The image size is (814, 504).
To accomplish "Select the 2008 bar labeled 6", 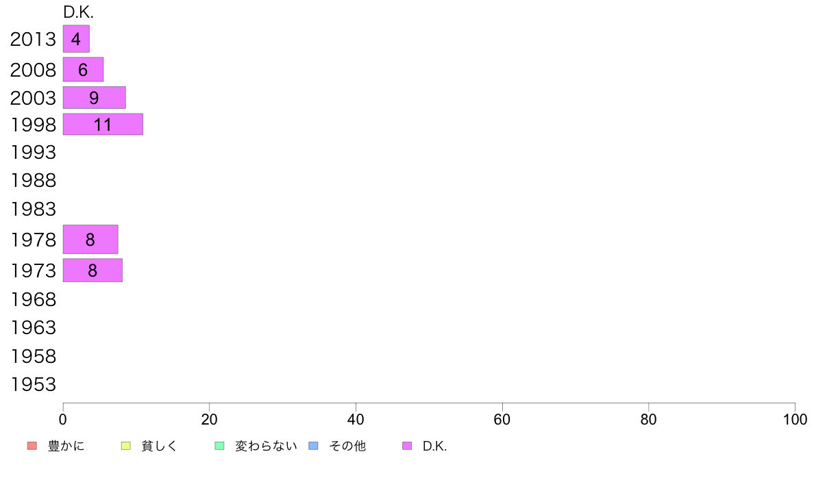I will (83, 70).
